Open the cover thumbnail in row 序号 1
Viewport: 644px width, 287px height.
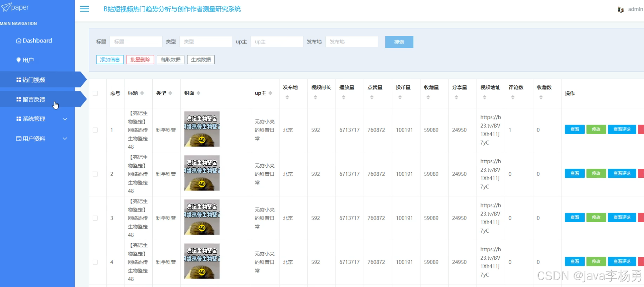(202, 129)
